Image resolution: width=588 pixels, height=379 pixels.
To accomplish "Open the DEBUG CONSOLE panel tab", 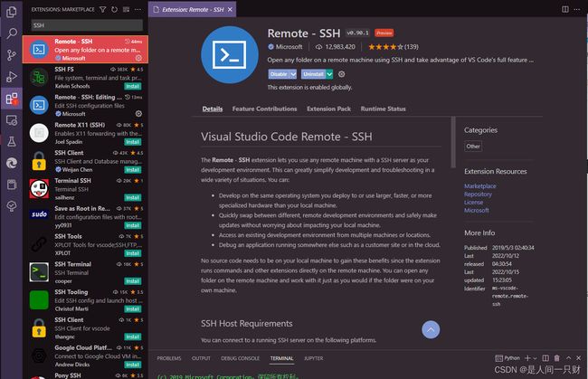I will click(240, 358).
